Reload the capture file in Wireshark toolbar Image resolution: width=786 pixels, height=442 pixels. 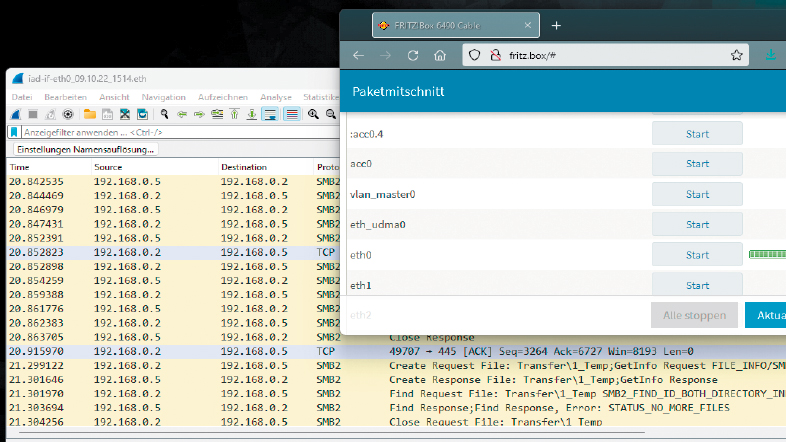[142, 115]
